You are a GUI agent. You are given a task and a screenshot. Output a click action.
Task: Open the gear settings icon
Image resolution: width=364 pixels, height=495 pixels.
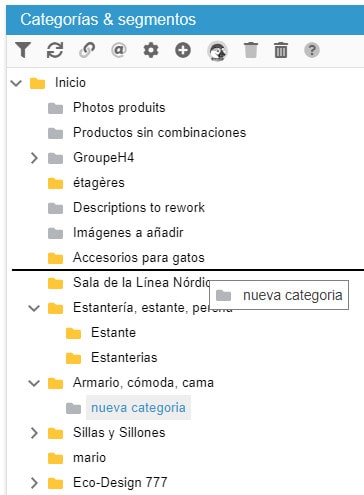coord(151,51)
